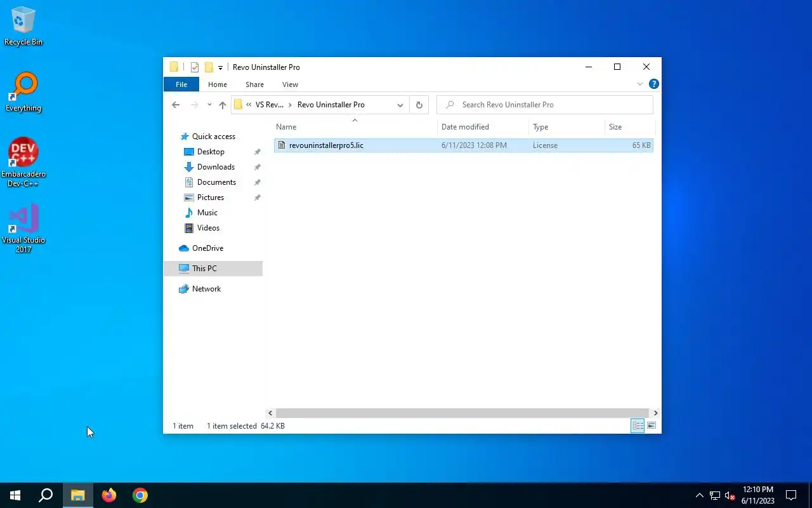Viewport: 812px width, 508px height.
Task: Sort by the Name column header
Action: point(355,127)
